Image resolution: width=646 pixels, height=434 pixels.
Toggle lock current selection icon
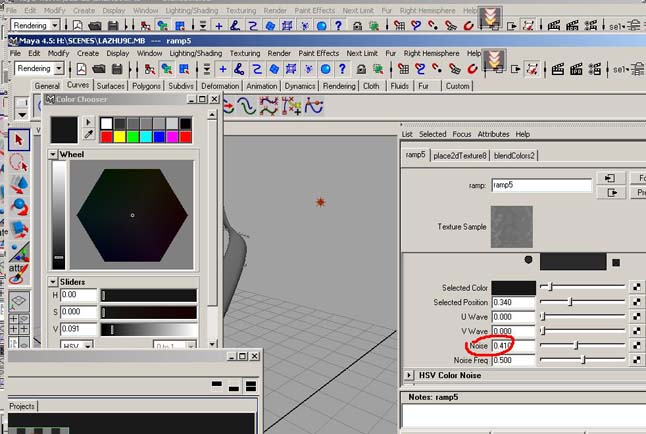(361, 69)
